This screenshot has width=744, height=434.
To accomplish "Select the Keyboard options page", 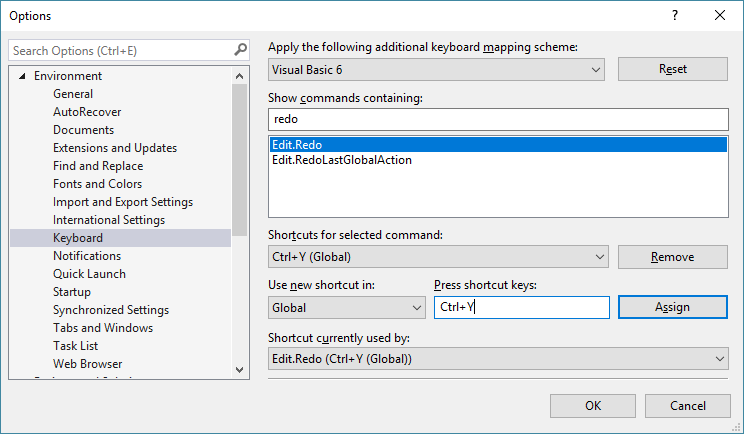I will [121, 238].
